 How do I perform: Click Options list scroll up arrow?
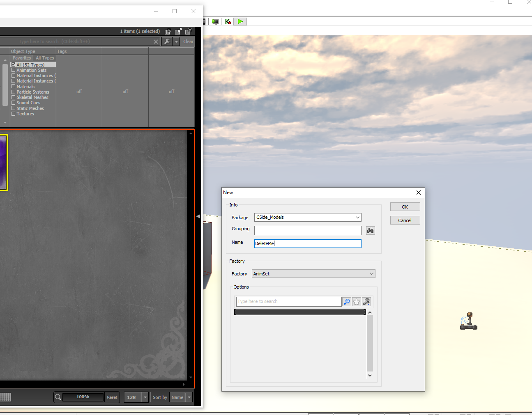370,312
